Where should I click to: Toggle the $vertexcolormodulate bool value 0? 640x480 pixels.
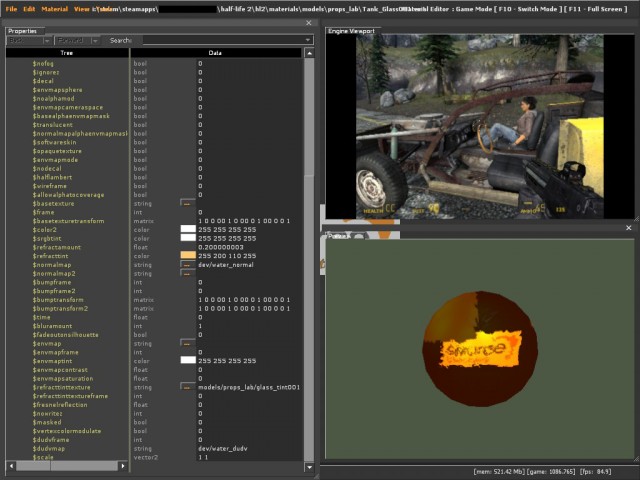[200, 431]
